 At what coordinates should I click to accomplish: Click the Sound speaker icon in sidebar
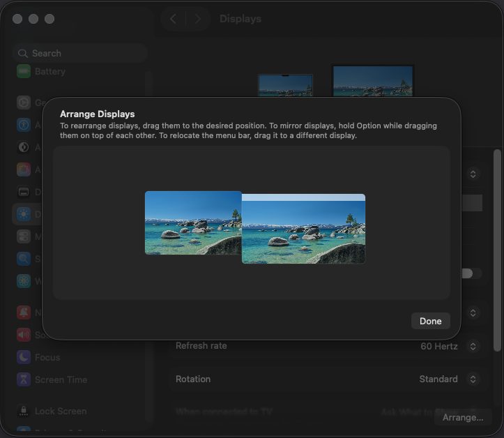click(24, 335)
